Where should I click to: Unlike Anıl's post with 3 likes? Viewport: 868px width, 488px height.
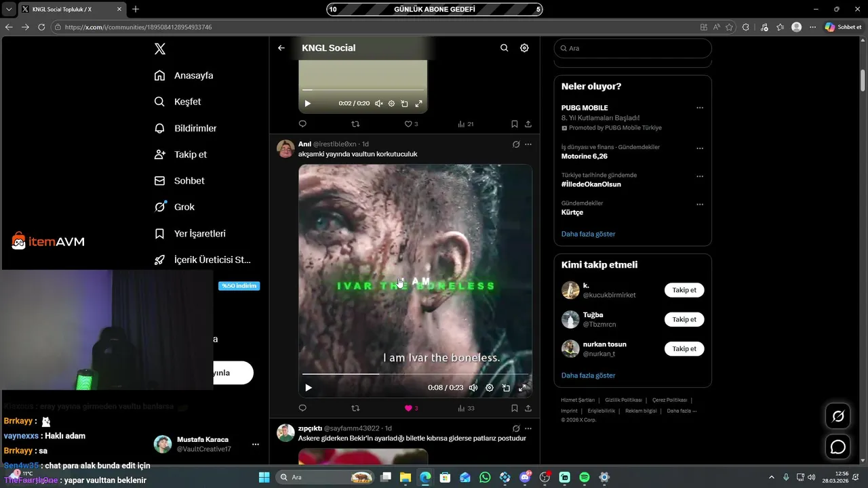tap(411, 408)
